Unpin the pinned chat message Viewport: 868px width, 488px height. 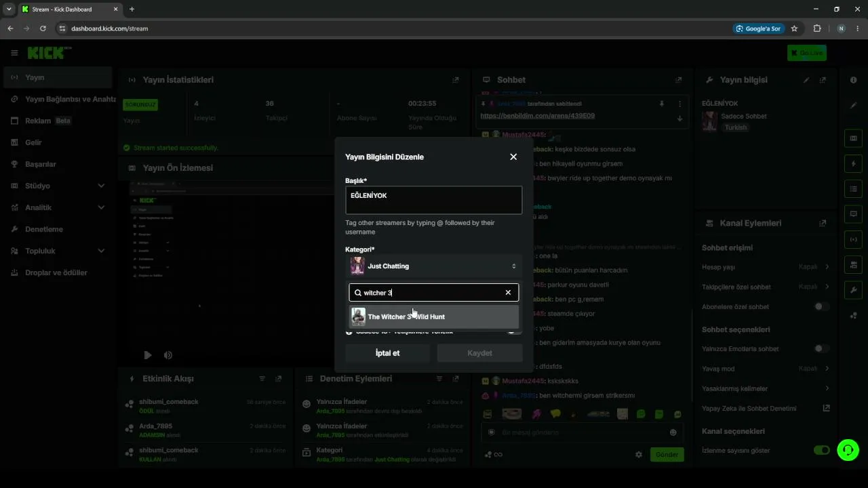662,104
